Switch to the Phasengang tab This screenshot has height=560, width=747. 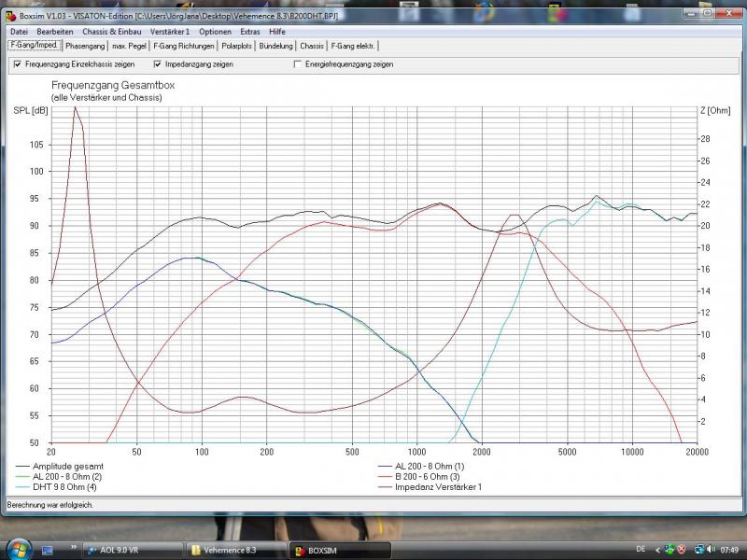(85, 45)
